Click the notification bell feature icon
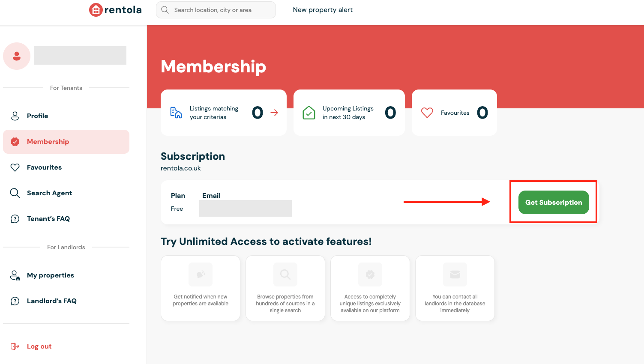Viewport: 644px width, 364px height. (x=201, y=274)
